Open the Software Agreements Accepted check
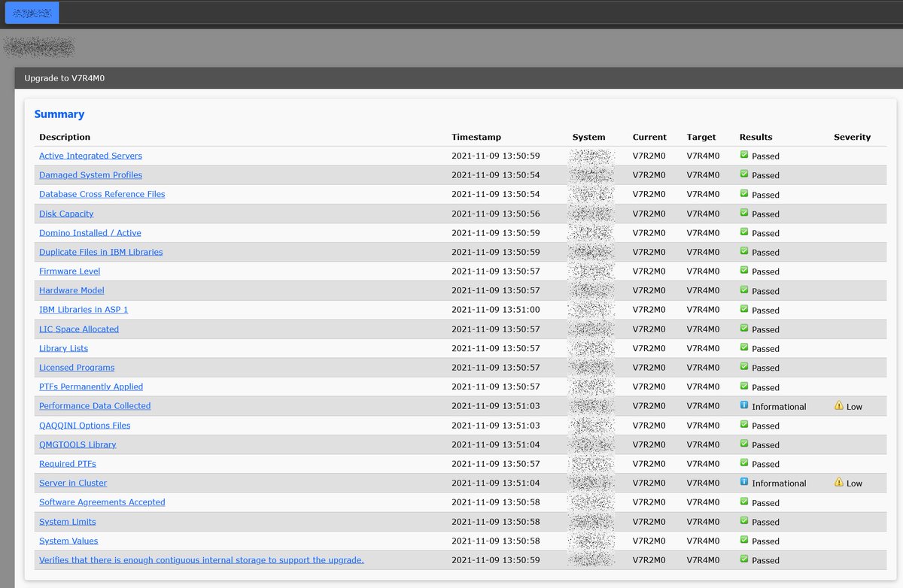This screenshot has height=588, width=903. (x=102, y=502)
